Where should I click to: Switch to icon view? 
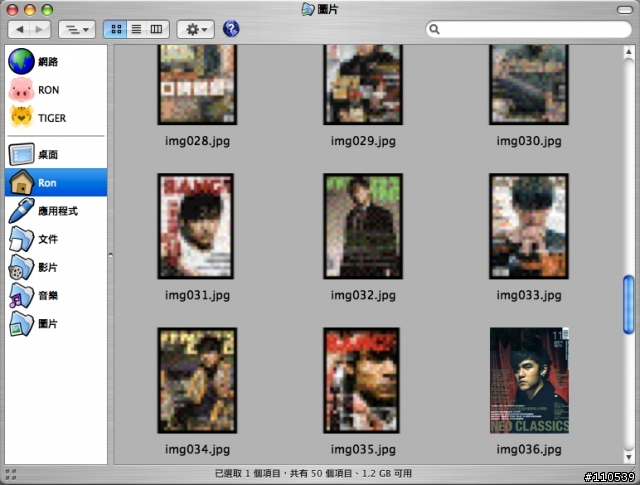click(x=116, y=29)
